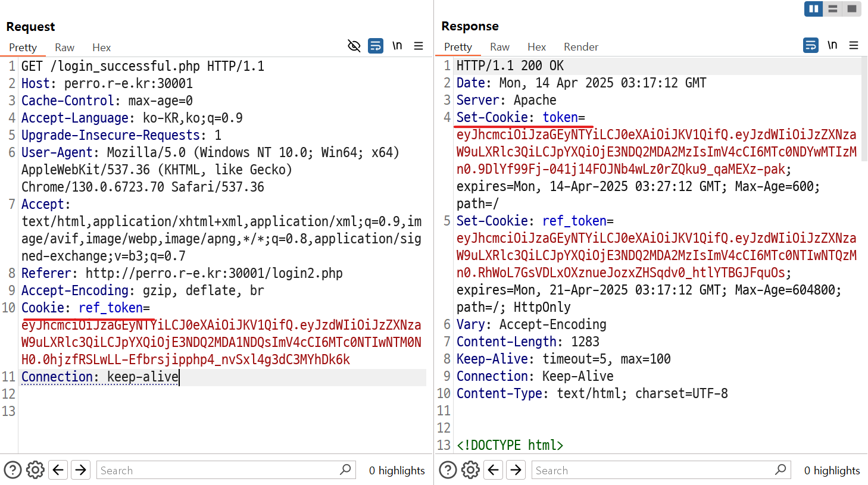Click Set-Cookie token header name
This screenshot has width=868, height=485.
point(521,117)
